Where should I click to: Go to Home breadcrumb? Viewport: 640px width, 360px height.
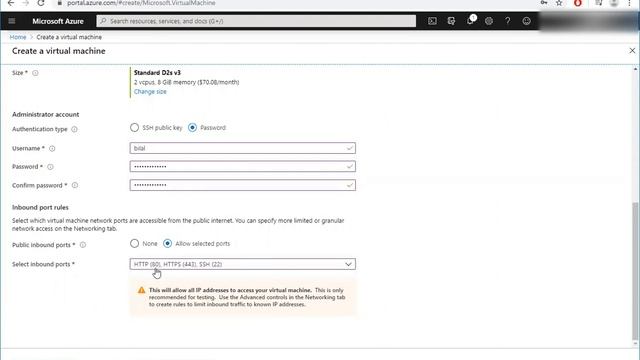click(18, 37)
